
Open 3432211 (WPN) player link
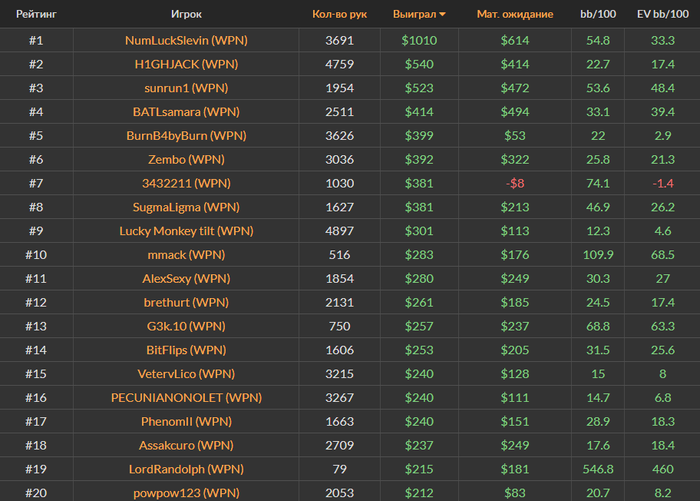[x=186, y=183]
